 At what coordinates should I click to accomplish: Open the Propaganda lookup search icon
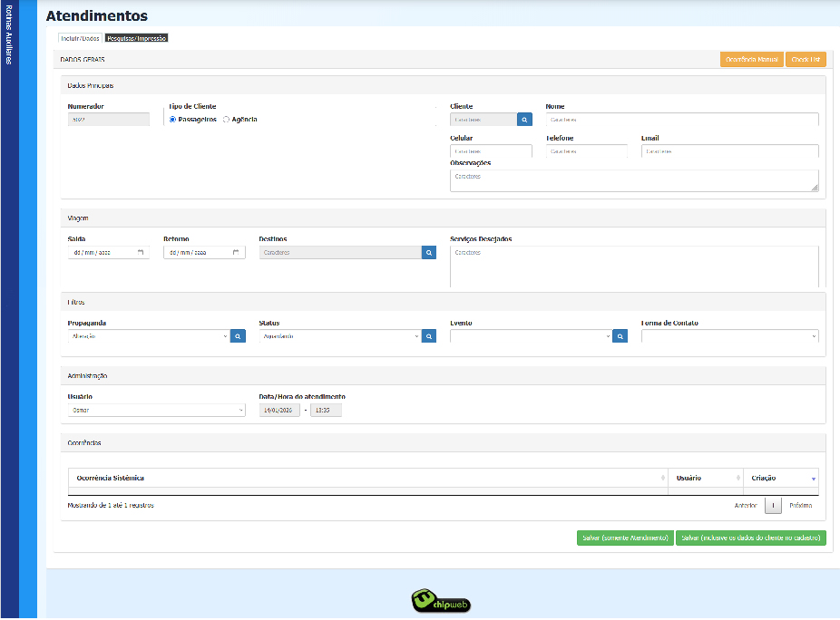(238, 336)
